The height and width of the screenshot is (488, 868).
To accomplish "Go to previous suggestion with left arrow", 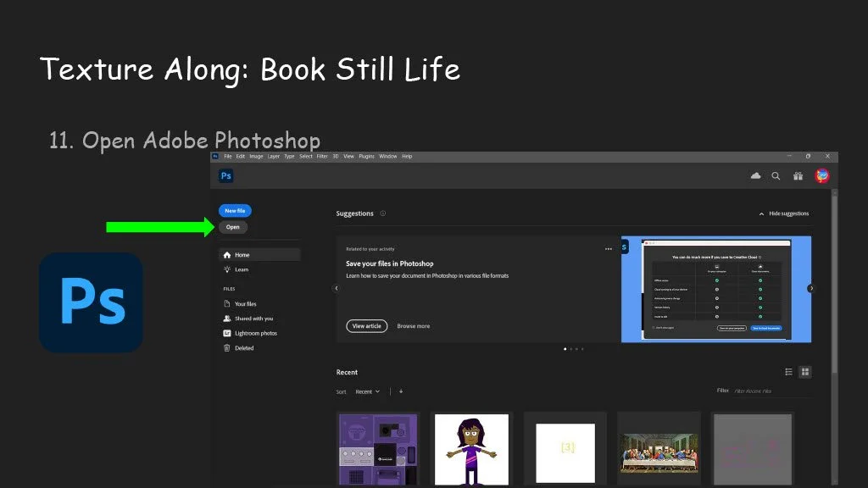I will [x=336, y=288].
